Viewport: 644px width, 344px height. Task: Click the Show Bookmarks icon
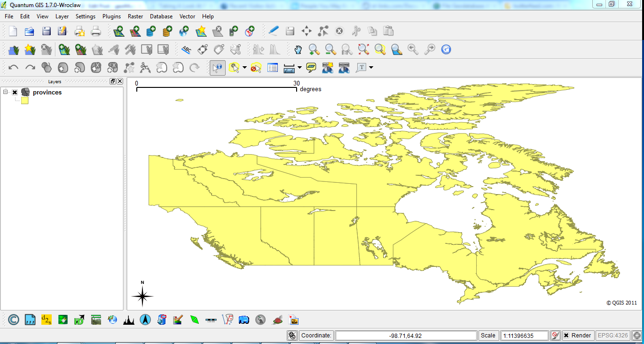344,68
